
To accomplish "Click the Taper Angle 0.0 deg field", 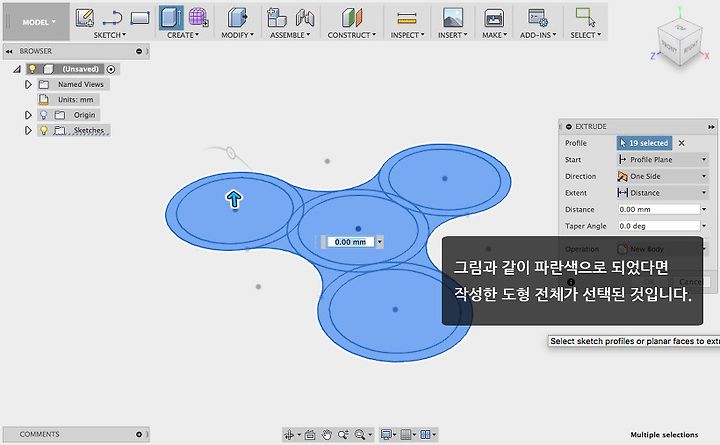I will pyautogui.click(x=659, y=226).
